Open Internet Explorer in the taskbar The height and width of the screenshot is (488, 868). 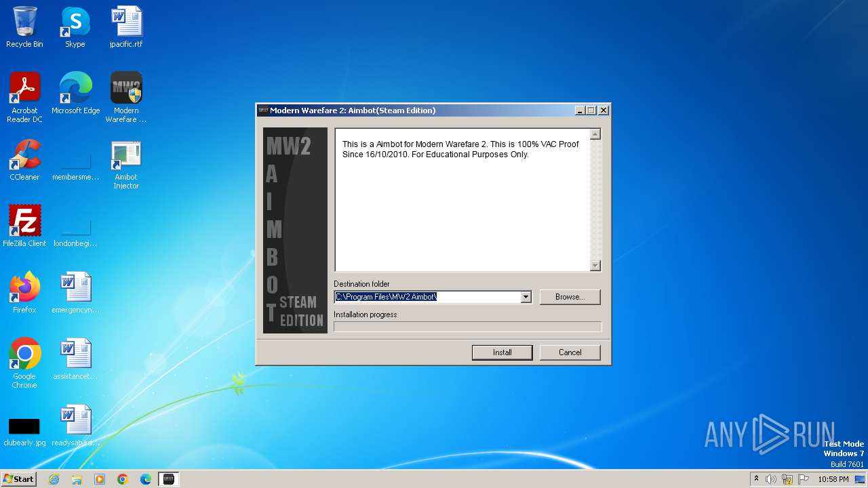pos(54,479)
